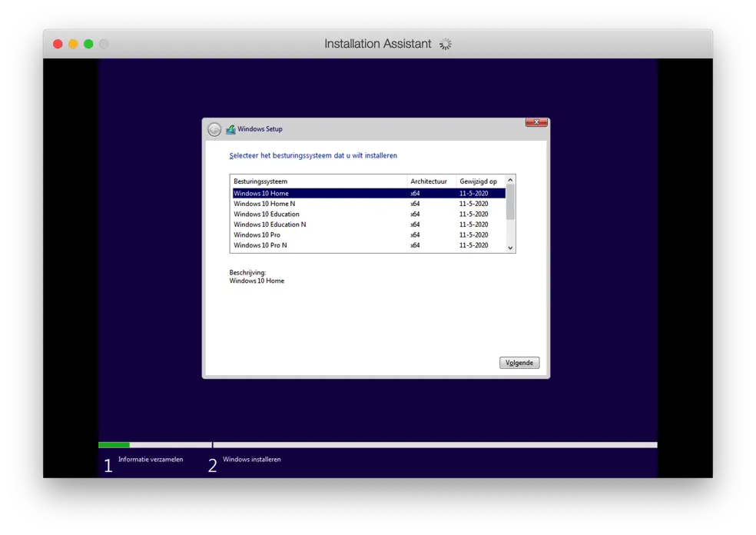Screen dimensions: 756x535
Task: Click the Windows installeren step label
Action: coord(252,460)
